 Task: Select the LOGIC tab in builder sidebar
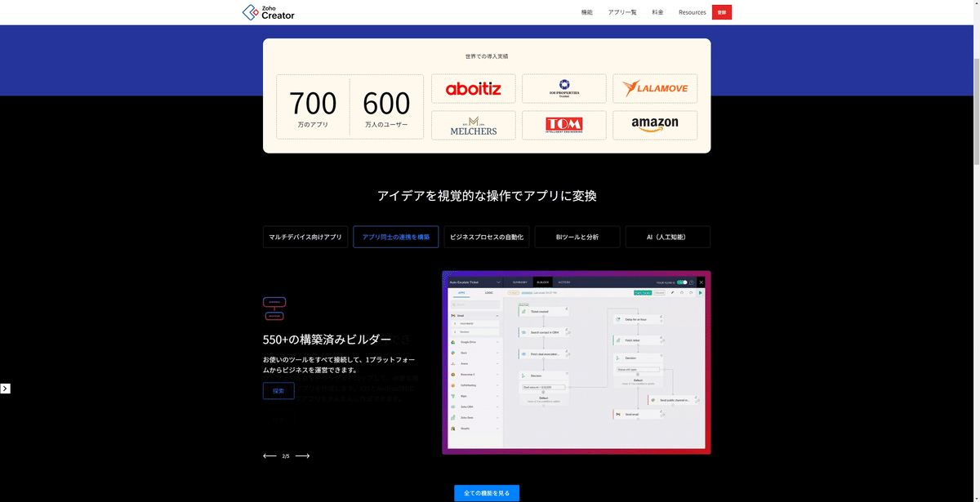[488, 292]
